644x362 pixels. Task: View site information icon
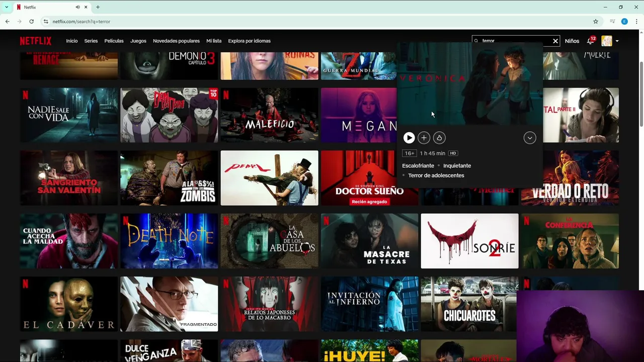tap(46, 22)
